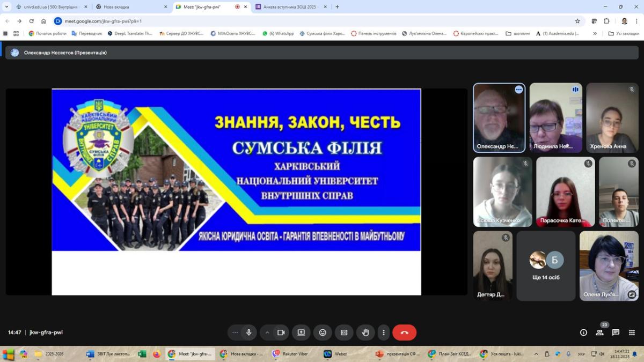This screenshot has height=362, width=644.
Task: Leave the call with red hang-up button
Action: pyautogui.click(x=404, y=333)
